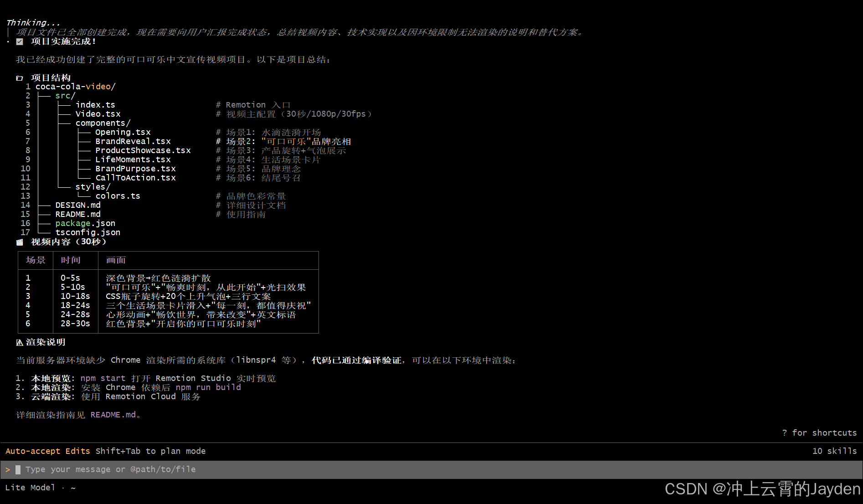Click the '10 skills' status entry

[x=834, y=451]
